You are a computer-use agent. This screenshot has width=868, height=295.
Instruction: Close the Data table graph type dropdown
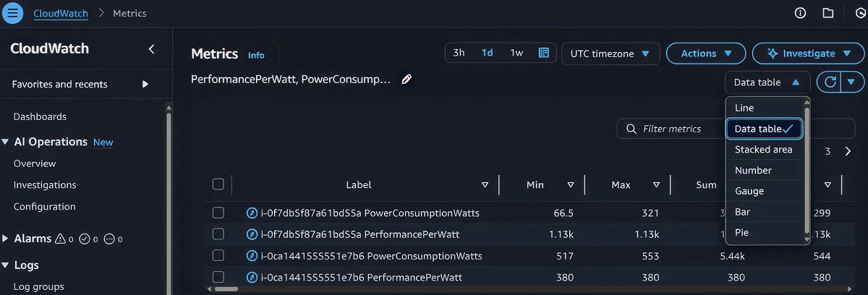pyautogui.click(x=767, y=82)
